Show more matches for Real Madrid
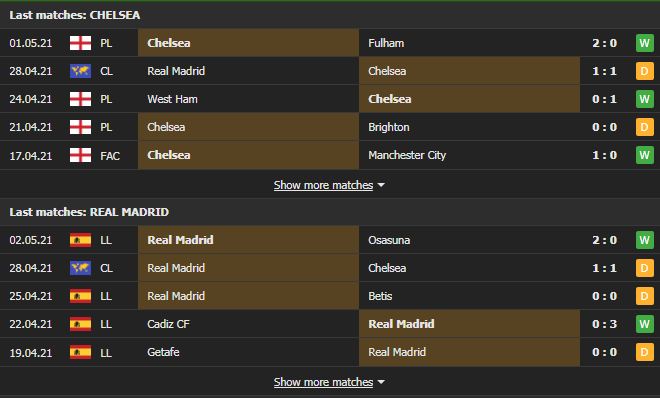 pos(323,382)
